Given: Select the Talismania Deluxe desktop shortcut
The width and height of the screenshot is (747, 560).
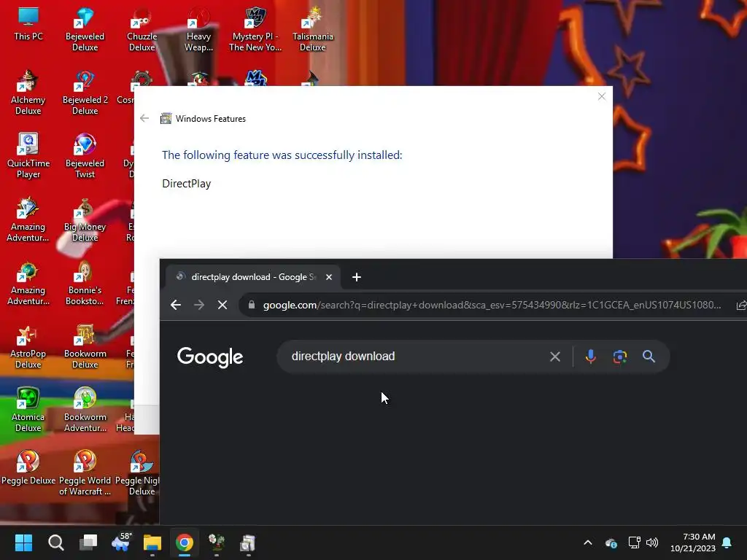Looking at the screenshot, I should click(312, 29).
